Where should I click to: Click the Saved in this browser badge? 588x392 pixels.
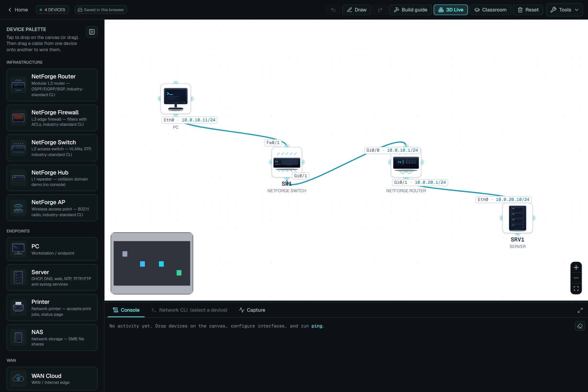coord(101,10)
